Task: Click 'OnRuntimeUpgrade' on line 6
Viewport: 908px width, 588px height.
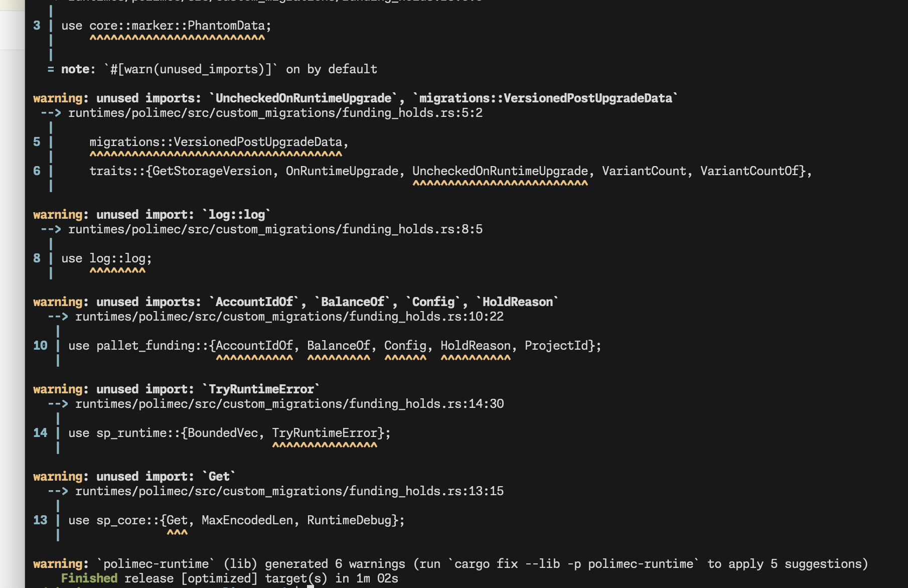Action: [x=342, y=171]
